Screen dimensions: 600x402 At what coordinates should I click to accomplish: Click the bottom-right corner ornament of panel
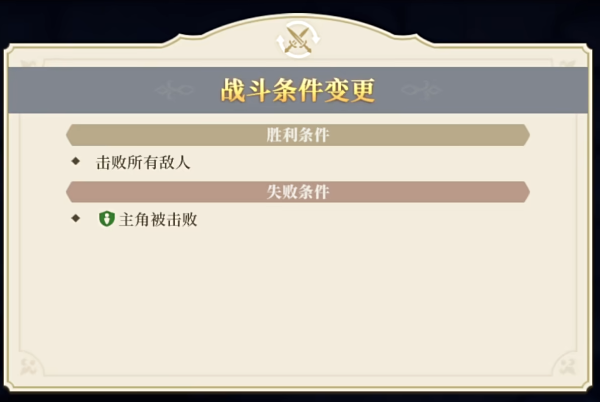(x=570, y=366)
